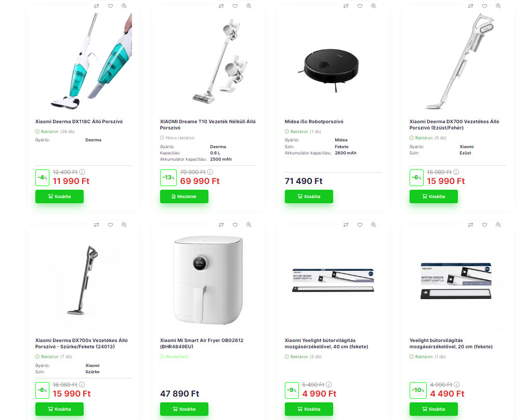Heart the Xiaomi Yeelight 40 cm light
Viewport: 526px width, 420px height.
click(x=360, y=225)
